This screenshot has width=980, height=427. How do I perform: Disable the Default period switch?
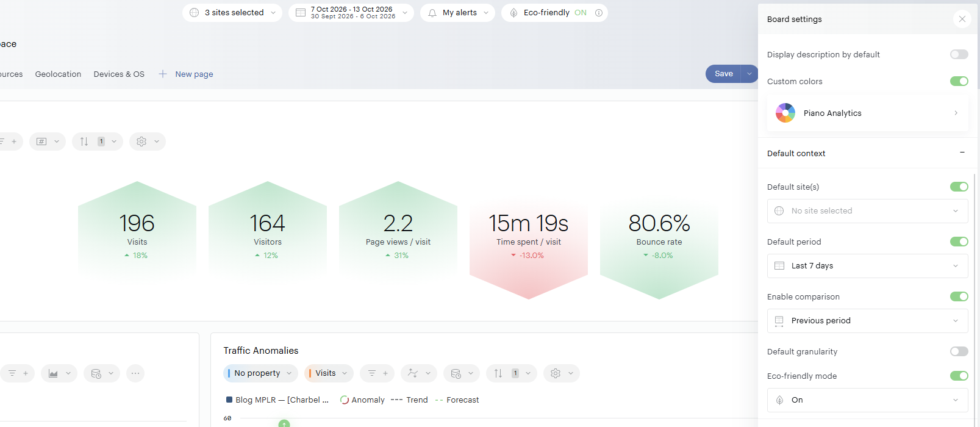pos(959,242)
